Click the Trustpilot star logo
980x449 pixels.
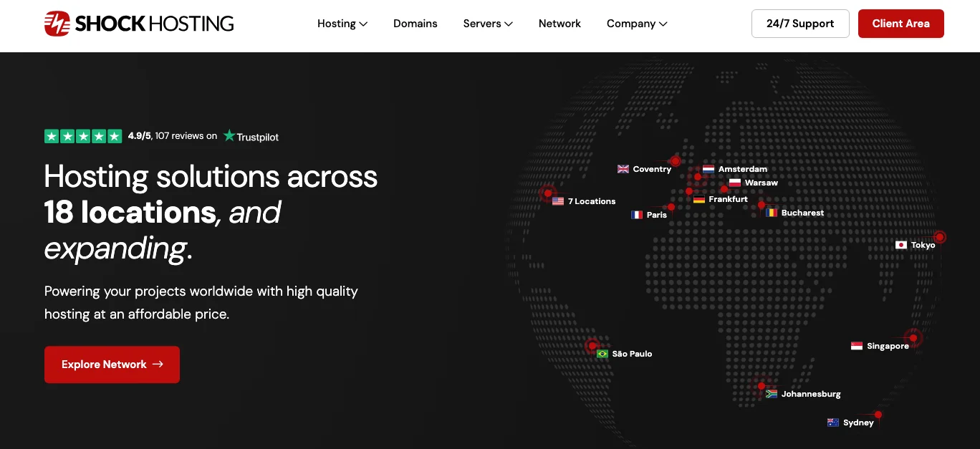[229, 135]
